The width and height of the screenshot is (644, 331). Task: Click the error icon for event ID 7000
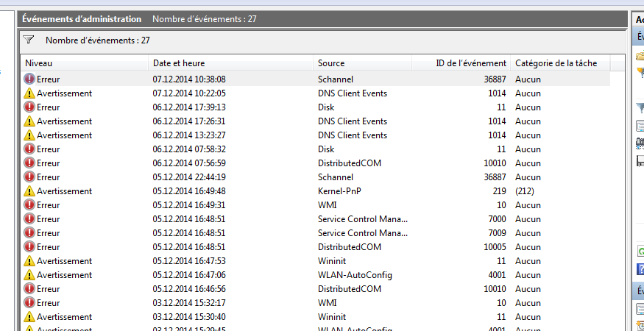click(29, 219)
